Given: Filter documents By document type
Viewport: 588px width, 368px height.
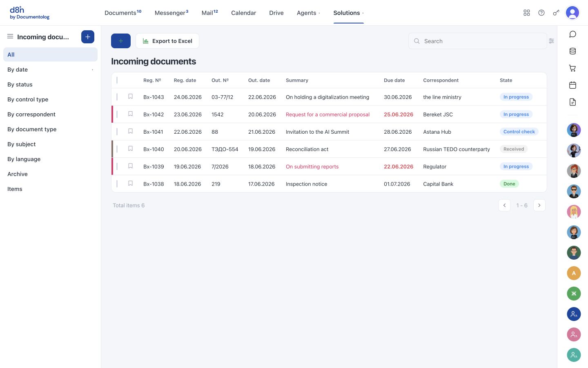Looking at the screenshot, I should click(50, 129).
